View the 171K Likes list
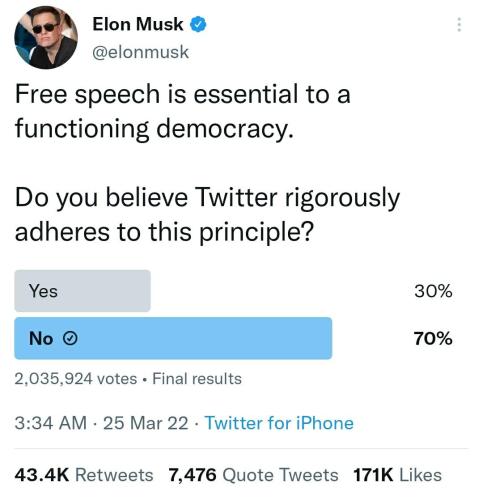The width and height of the screenshot is (483, 500). [397, 475]
